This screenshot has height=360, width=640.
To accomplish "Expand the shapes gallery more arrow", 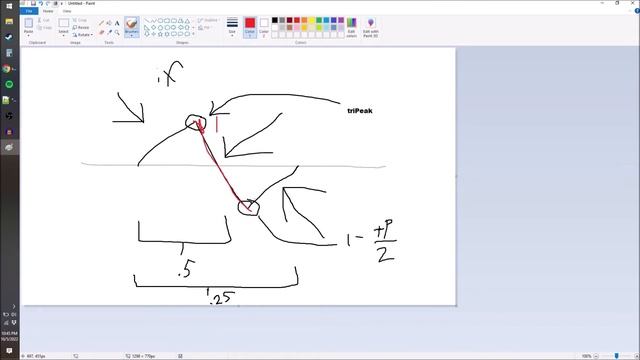I will coord(193,34).
